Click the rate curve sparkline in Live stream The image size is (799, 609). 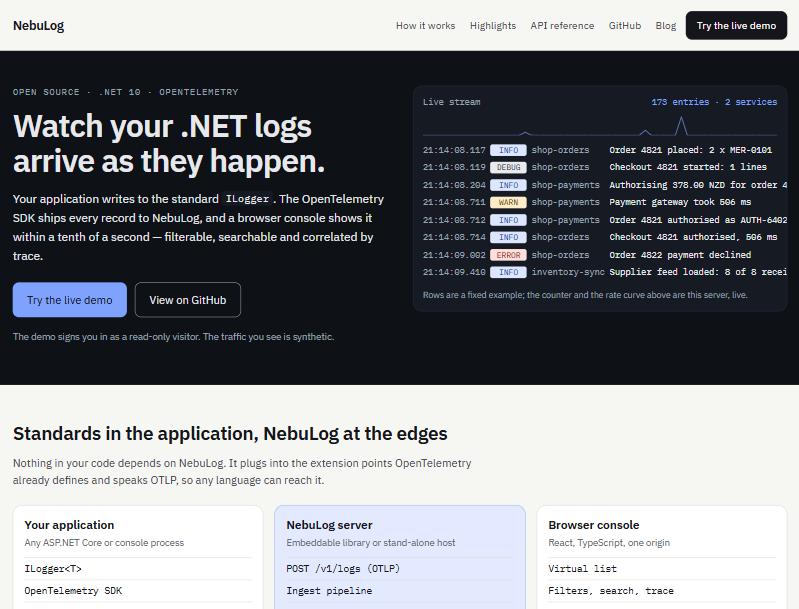pyautogui.click(x=600, y=126)
